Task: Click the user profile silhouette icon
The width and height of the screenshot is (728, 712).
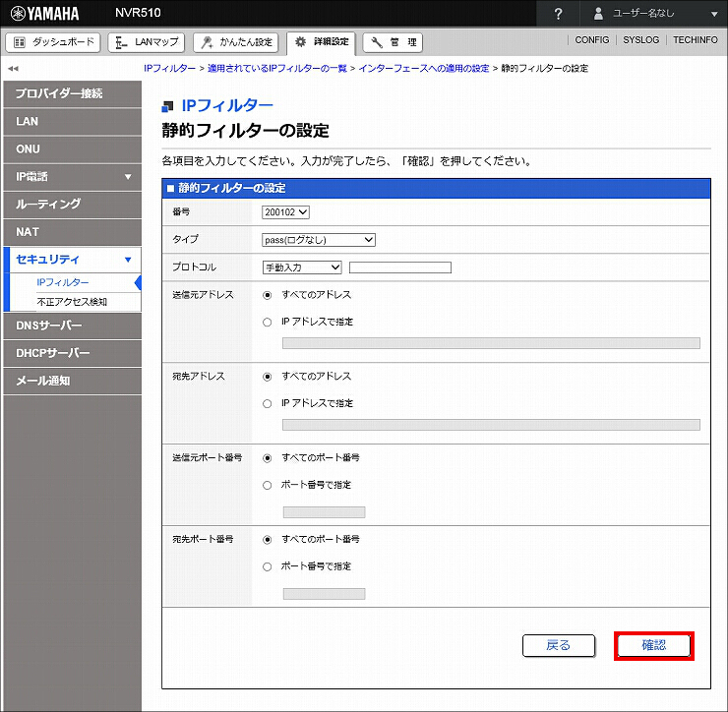Action: click(598, 14)
